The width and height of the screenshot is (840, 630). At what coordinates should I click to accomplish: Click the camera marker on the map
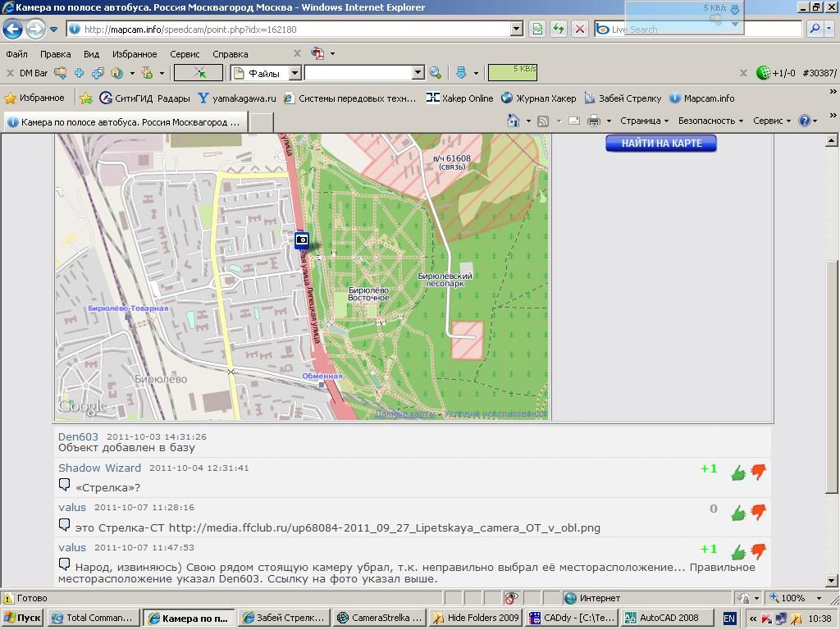pos(302,240)
